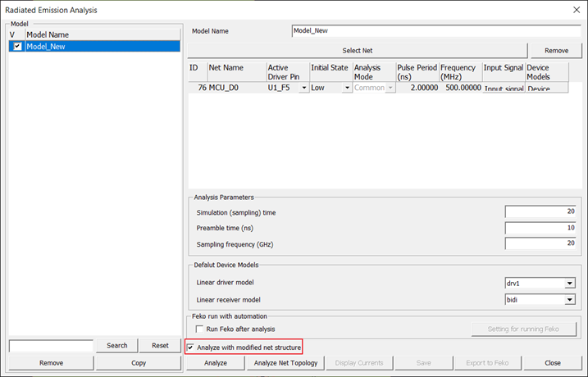Click the Input signal cell for MCU_D0
This screenshot has width=588, height=377.
coord(503,88)
